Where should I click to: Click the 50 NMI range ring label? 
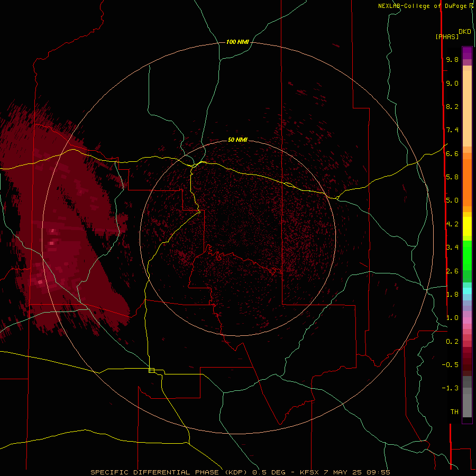tap(237, 140)
